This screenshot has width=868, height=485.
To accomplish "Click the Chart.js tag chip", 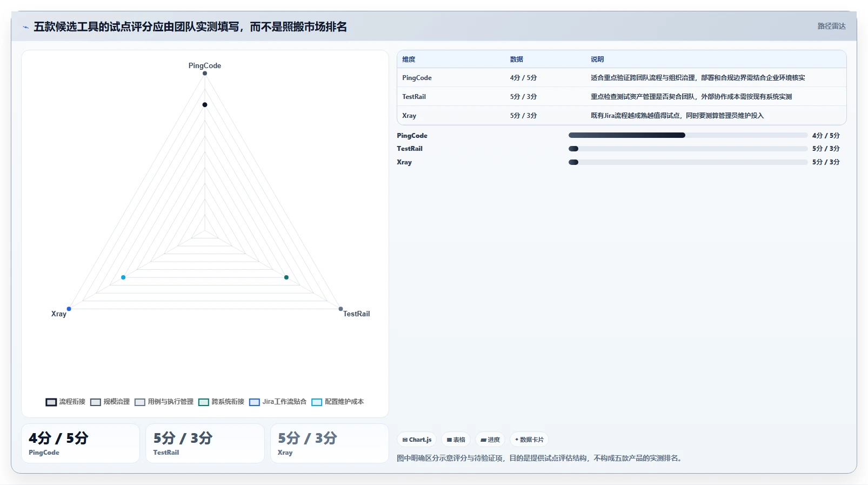I will [x=417, y=440].
